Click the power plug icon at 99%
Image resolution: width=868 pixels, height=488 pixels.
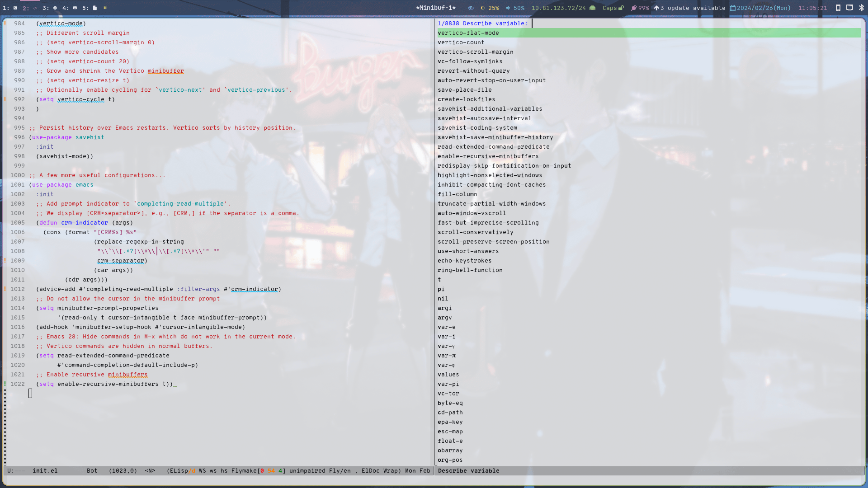coord(634,8)
